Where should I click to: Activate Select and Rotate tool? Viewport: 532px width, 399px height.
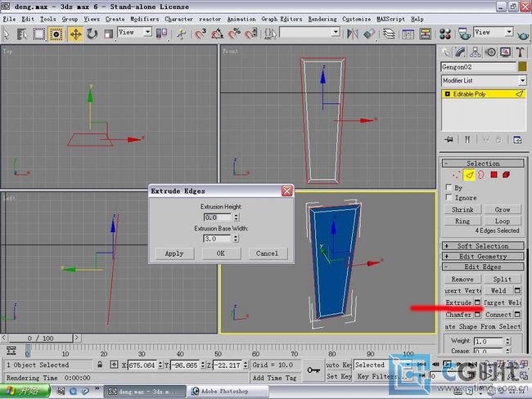click(x=92, y=34)
